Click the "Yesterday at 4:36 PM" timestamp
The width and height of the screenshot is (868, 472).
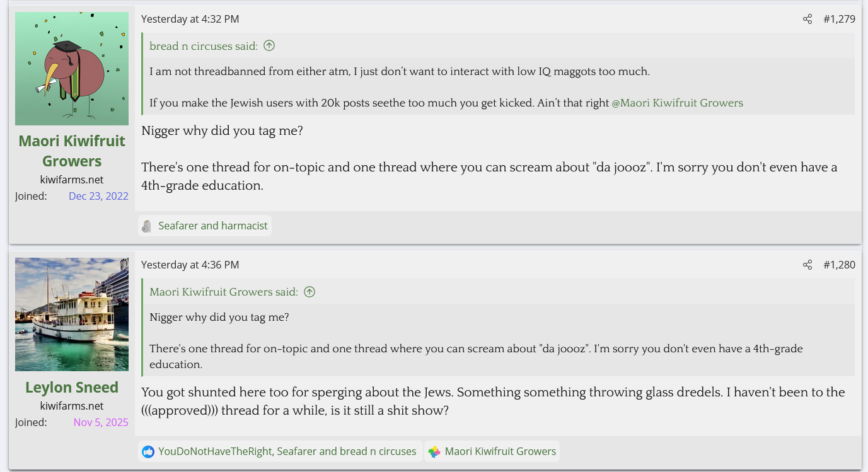(x=190, y=265)
